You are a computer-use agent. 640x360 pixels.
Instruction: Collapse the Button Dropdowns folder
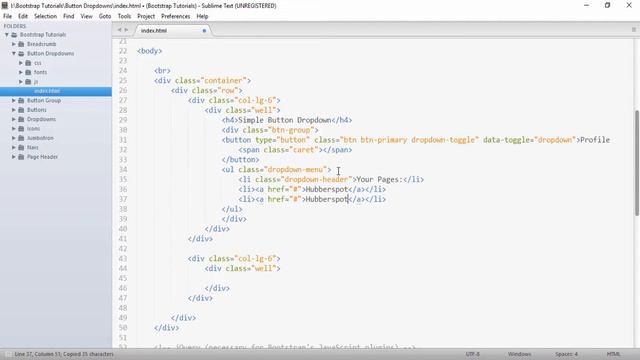click(13, 53)
